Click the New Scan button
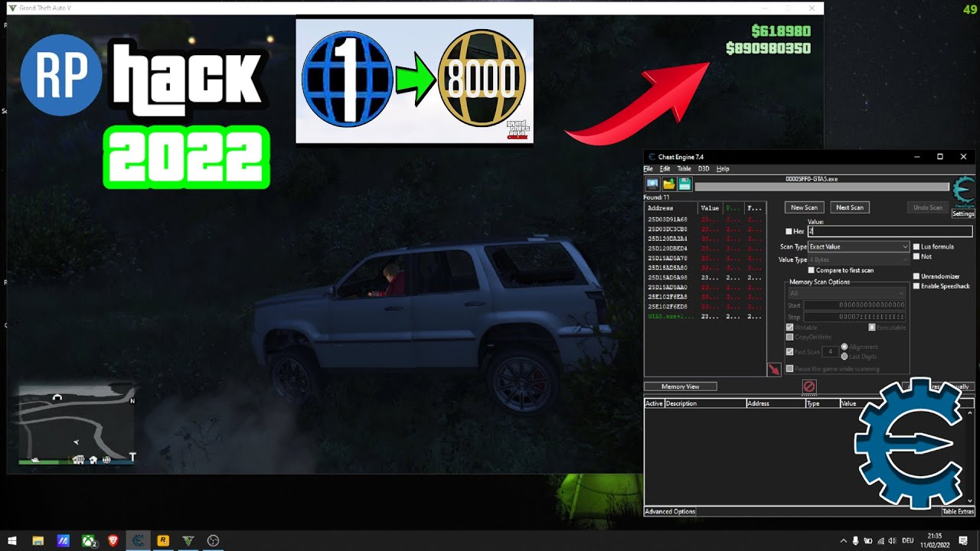Screen dimensions: 980x551 [805, 207]
